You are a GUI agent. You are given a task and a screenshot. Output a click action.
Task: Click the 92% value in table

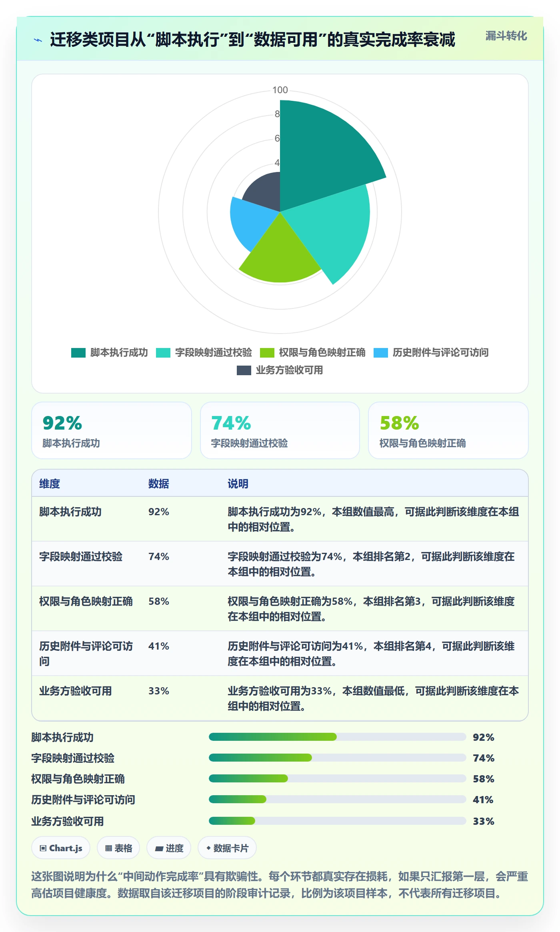159,512
